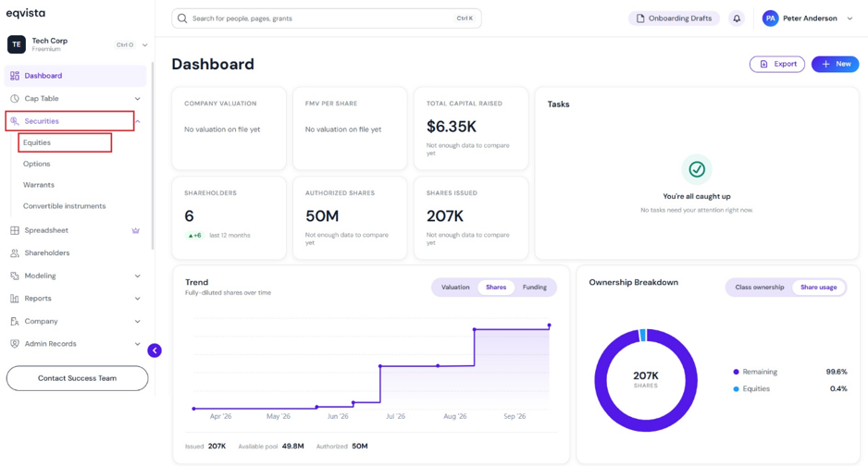
Task: Expand the Admin Records chevron
Action: pos(137,344)
